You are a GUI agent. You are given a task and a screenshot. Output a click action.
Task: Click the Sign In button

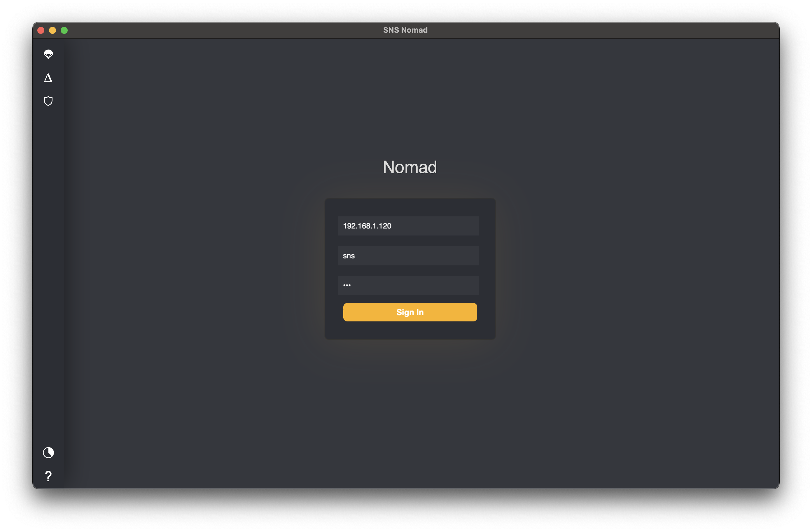click(x=410, y=312)
